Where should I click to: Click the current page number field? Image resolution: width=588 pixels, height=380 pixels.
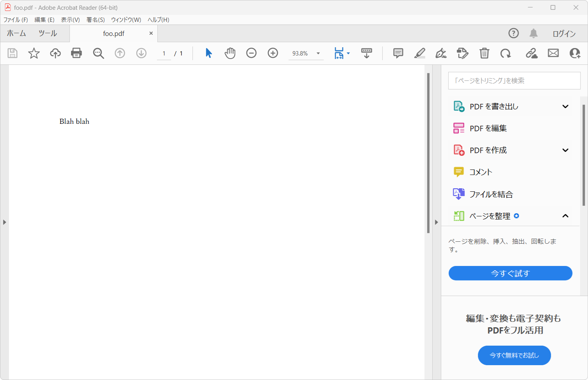(x=164, y=54)
